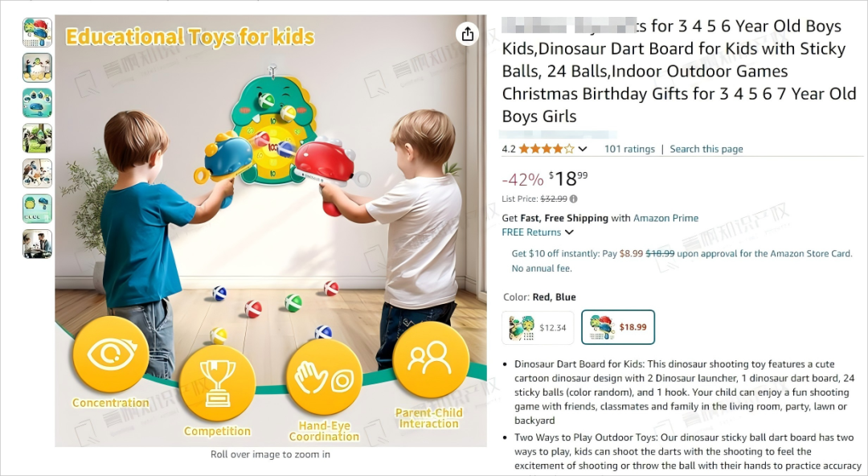Open the Amazon Prime link
The width and height of the screenshot is (868, 476).
click(x=666, y=219)
